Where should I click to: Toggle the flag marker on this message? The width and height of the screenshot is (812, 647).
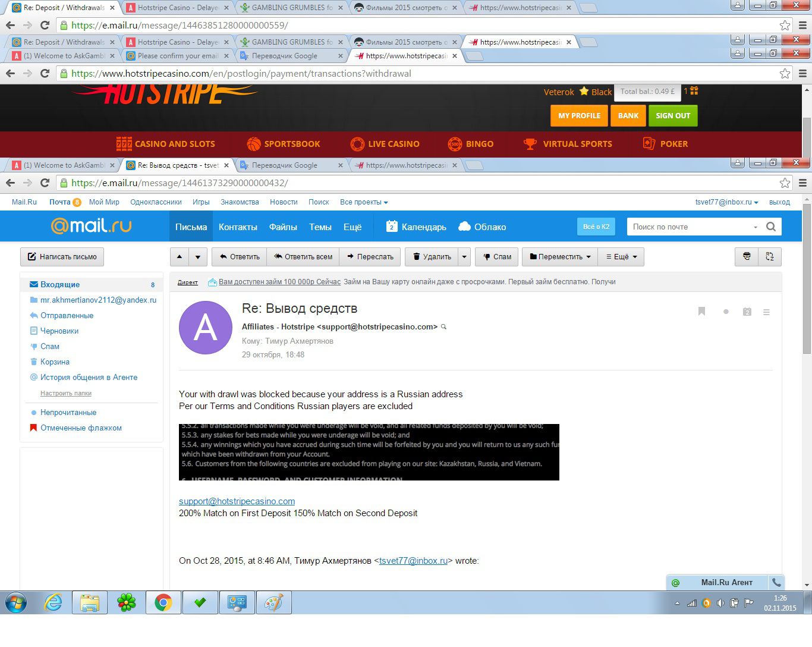point(701,311)
